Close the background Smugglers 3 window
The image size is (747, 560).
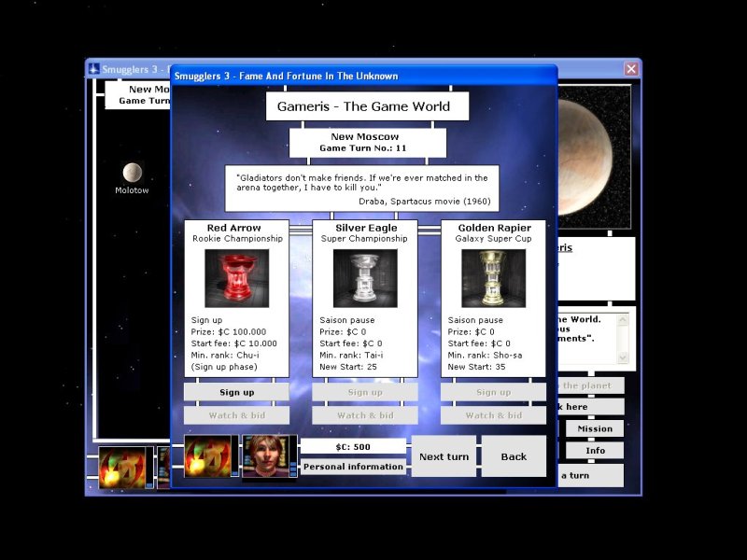(631, 69)
